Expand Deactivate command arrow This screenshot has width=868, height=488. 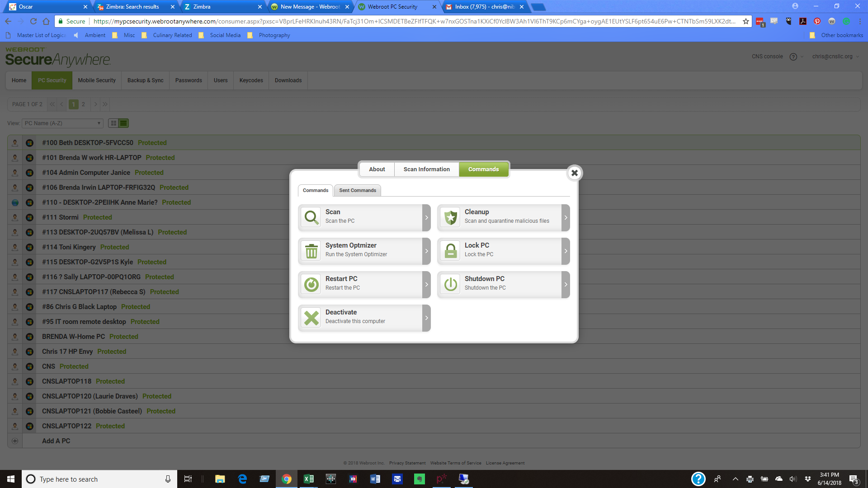(x=426, y=318)
